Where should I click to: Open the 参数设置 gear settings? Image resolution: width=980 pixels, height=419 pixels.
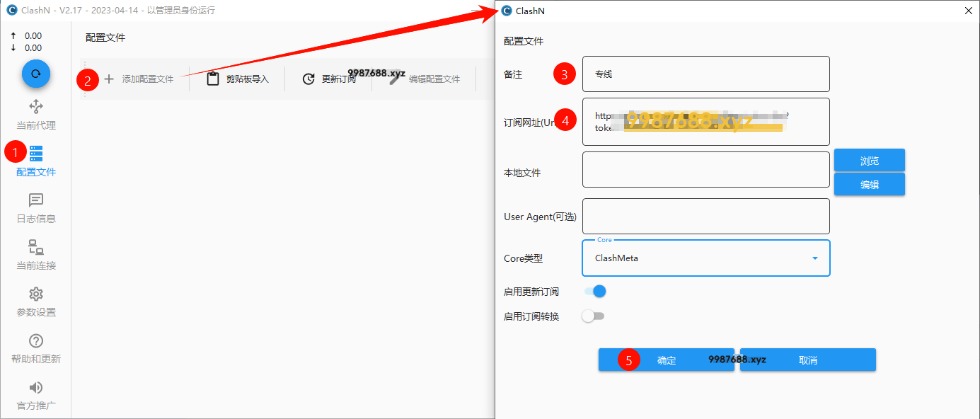pyautogui.click(x=36, y=302)
